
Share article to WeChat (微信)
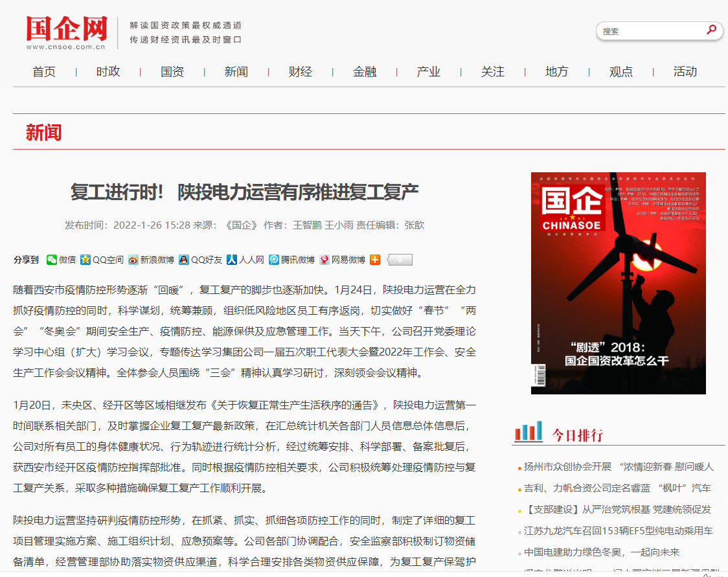61,260
